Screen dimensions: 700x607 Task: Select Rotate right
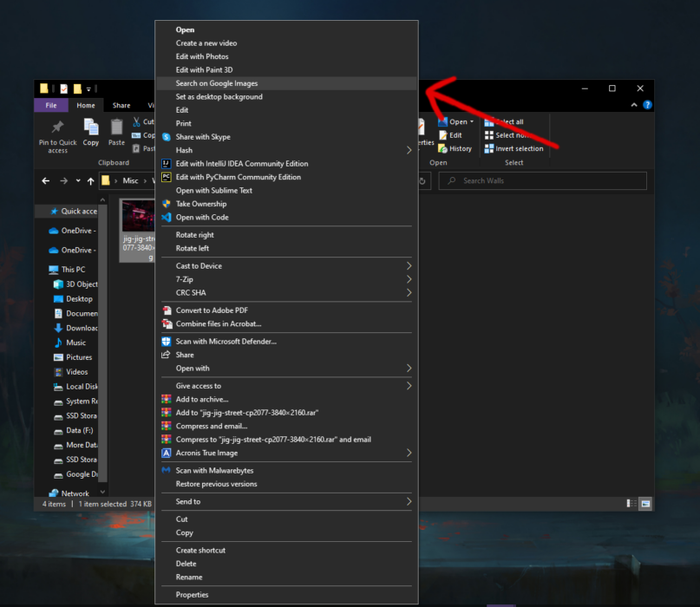(x=286, y=235)
